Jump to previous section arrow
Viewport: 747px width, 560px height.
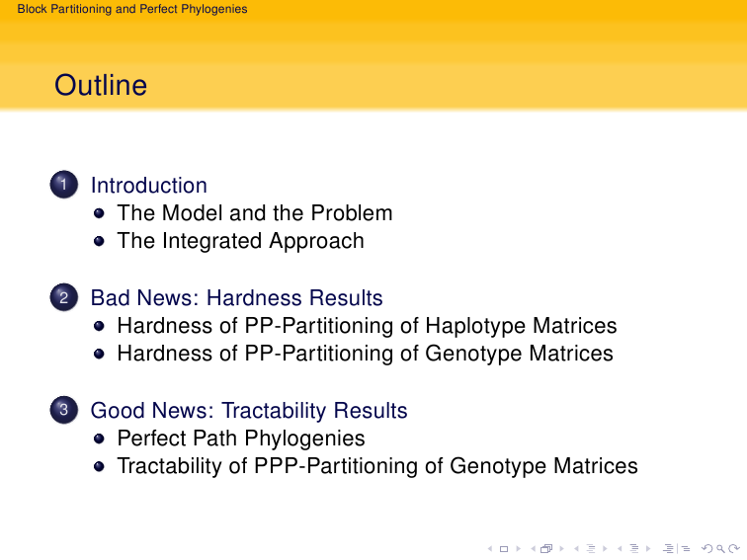click(620, 549)
